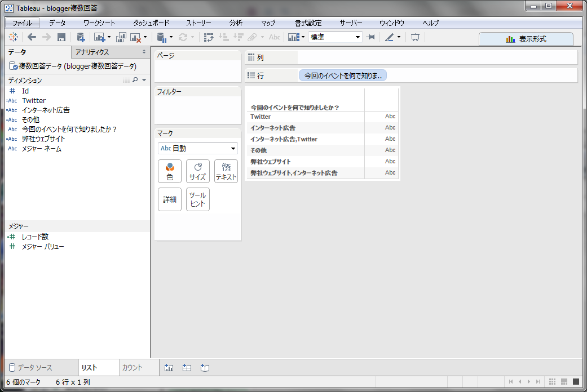Open the マップ menu

pos(268,23)
